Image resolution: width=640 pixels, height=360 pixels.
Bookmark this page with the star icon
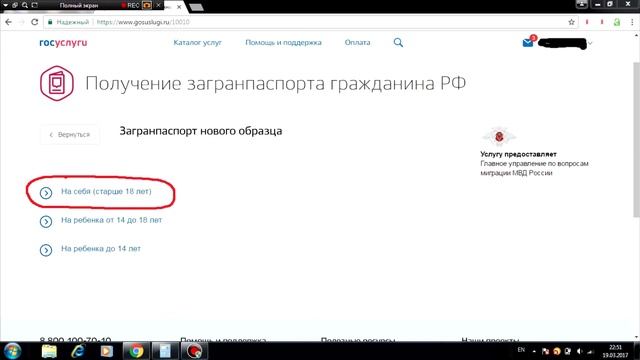(571, 22)
